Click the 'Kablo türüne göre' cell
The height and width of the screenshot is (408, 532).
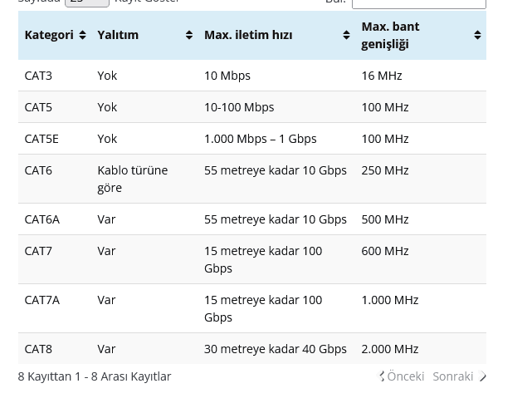pyautogui.click(x=132, y=179)
